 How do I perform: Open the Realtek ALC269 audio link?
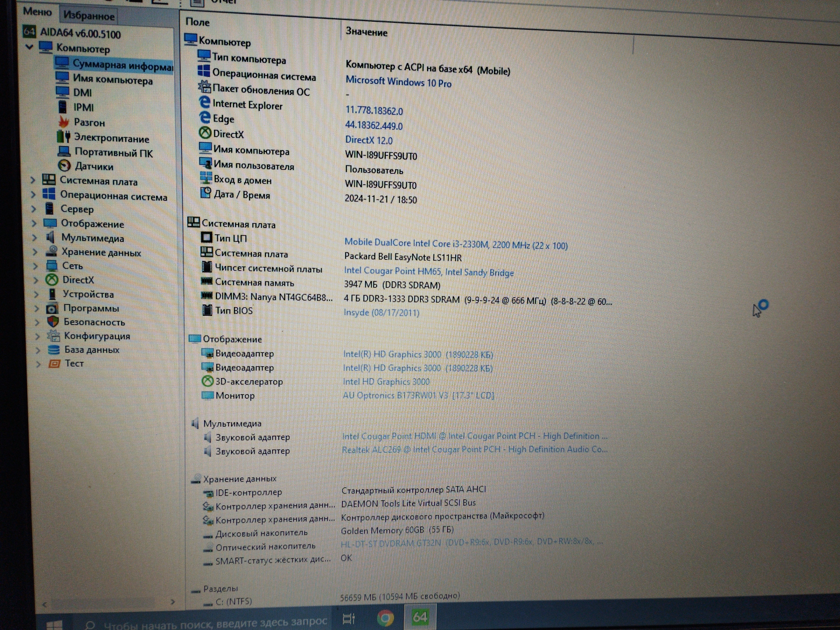(474, 449)
